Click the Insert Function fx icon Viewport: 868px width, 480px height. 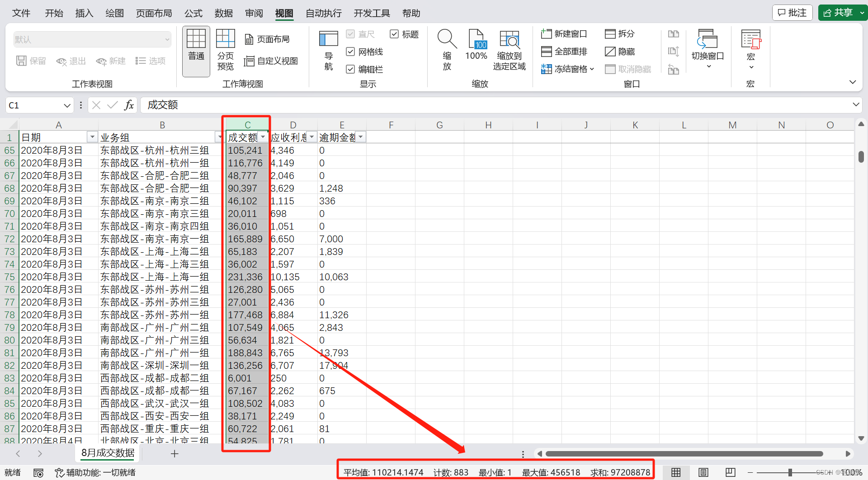click(x=129, y=105)
